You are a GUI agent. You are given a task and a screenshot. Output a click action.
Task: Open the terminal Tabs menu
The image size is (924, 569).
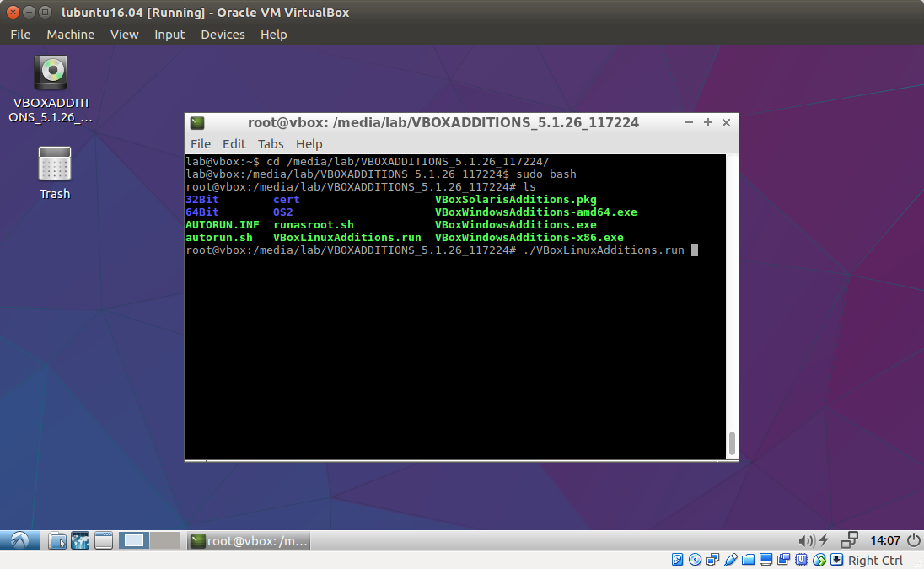point(271,144)
